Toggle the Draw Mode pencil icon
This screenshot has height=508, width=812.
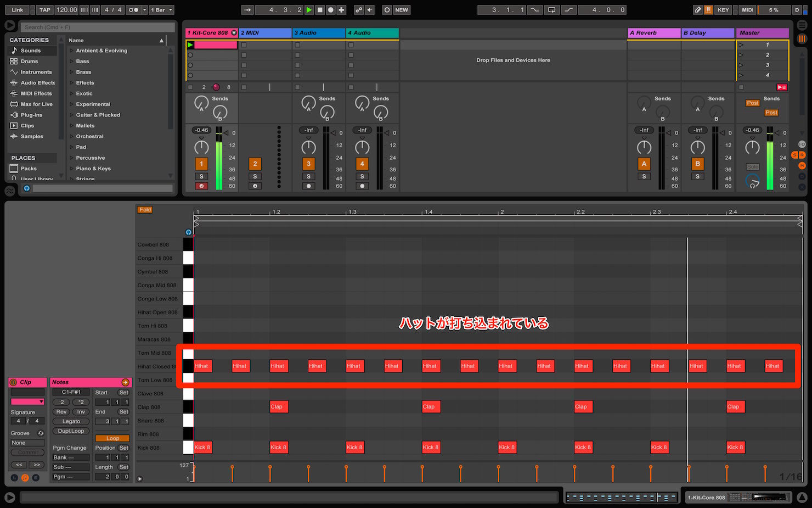point(698,10)
